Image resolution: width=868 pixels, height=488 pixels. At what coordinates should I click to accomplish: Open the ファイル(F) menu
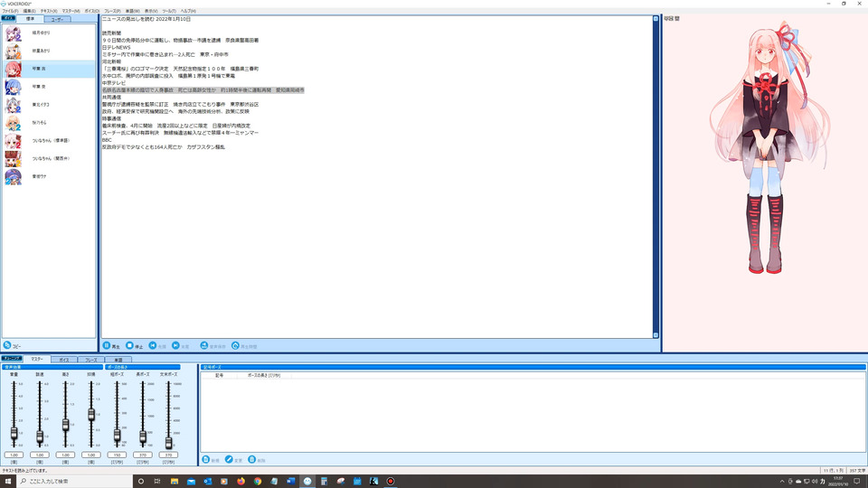[x=10, y=11]
